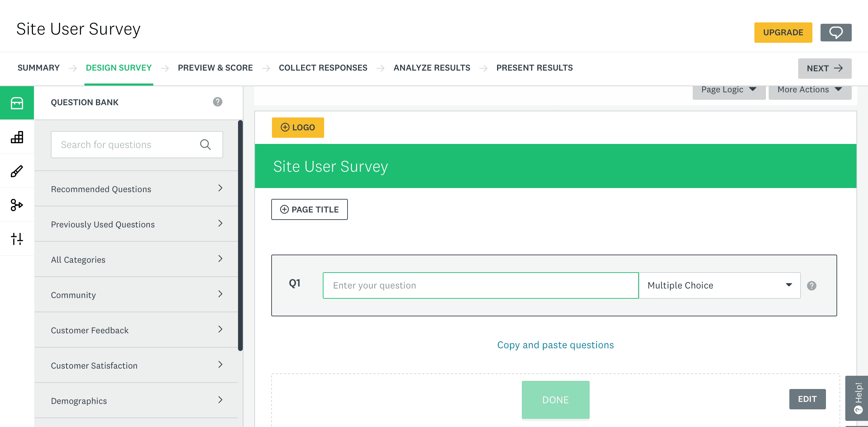Click the feedback speech bubble button
This screenshot has height=427, width=868.
(836, 33)
